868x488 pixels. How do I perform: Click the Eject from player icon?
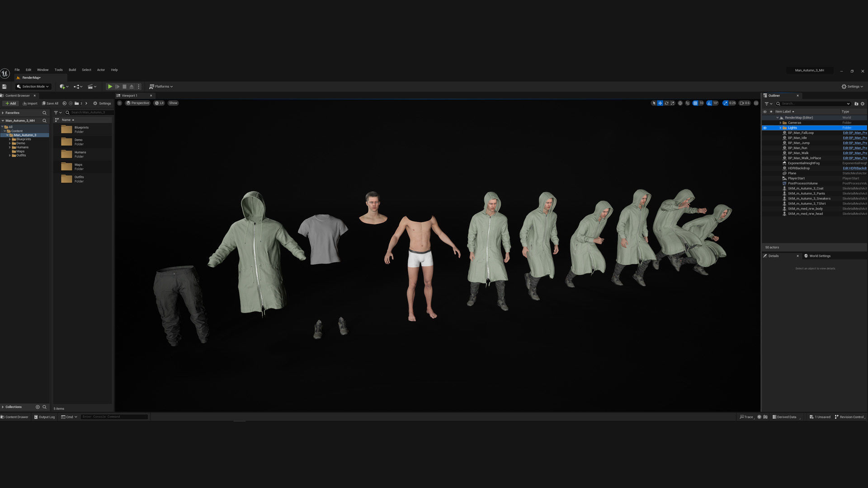[x=132, y=86]
